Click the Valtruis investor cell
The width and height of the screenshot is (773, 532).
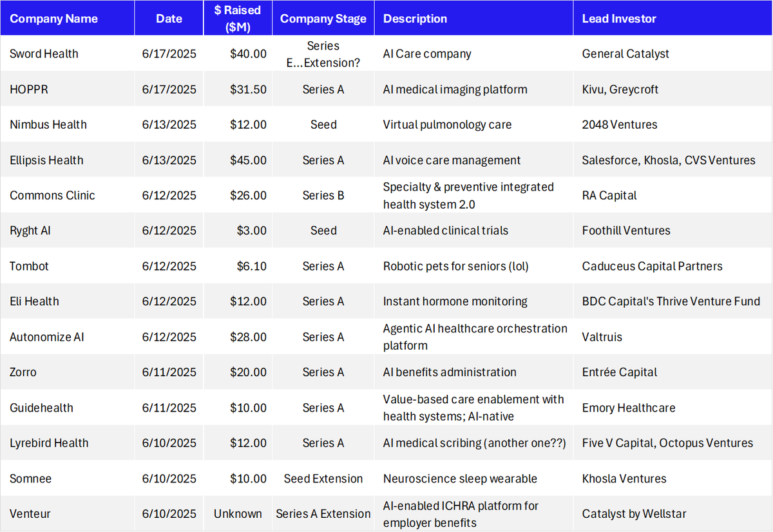coord(673,337)
